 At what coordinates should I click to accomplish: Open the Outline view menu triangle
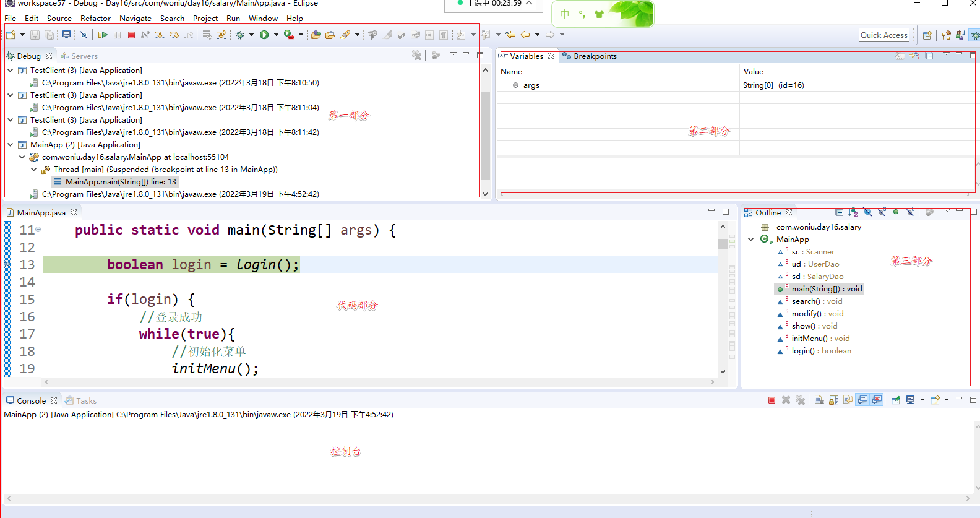point(947,211)
